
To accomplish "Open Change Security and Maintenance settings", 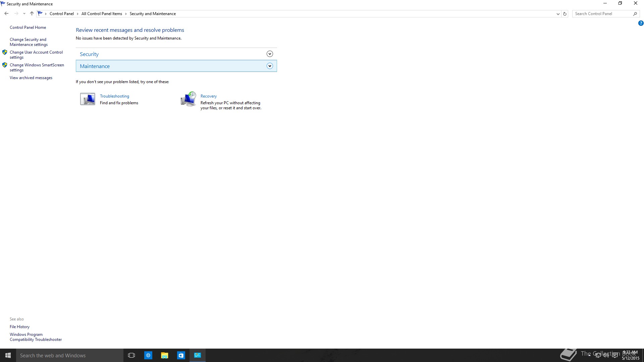I will [x=29, y=42].
